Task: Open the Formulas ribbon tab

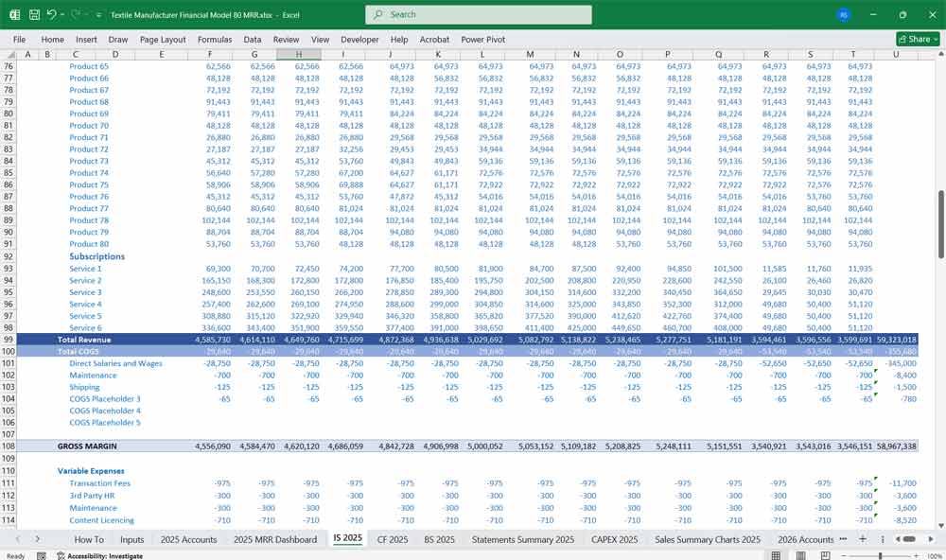Action: (x=214, y=40)
